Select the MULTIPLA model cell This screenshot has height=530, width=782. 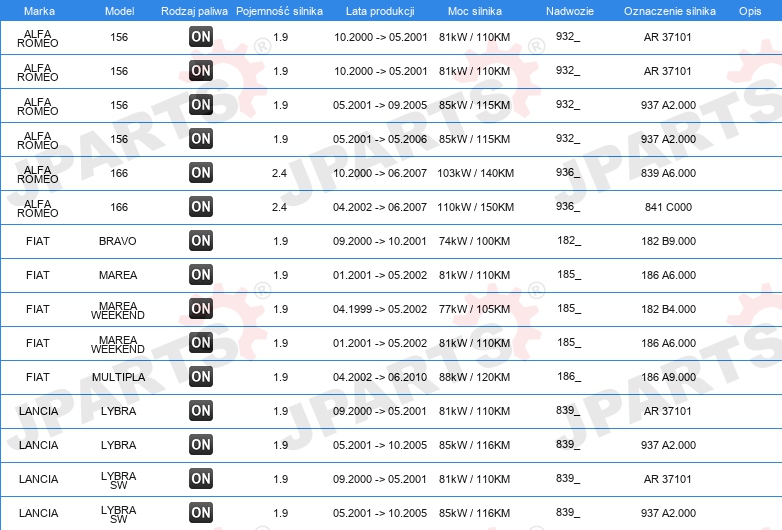pyautogui.click(x=118, y=377)
